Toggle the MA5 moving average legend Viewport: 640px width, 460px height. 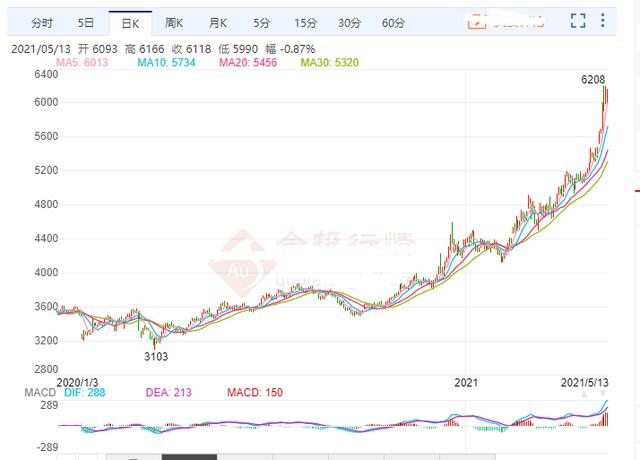(80, 62)
